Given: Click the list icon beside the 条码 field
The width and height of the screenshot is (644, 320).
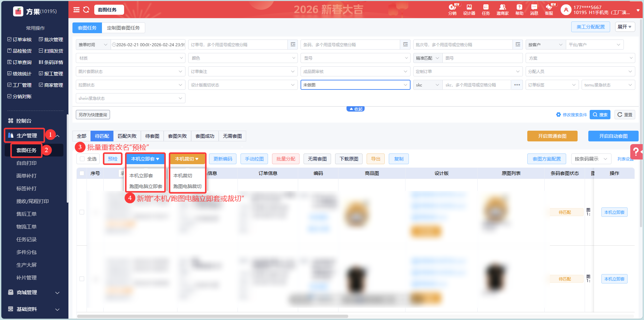Looking at the screenshot, I should click(405, 45).
